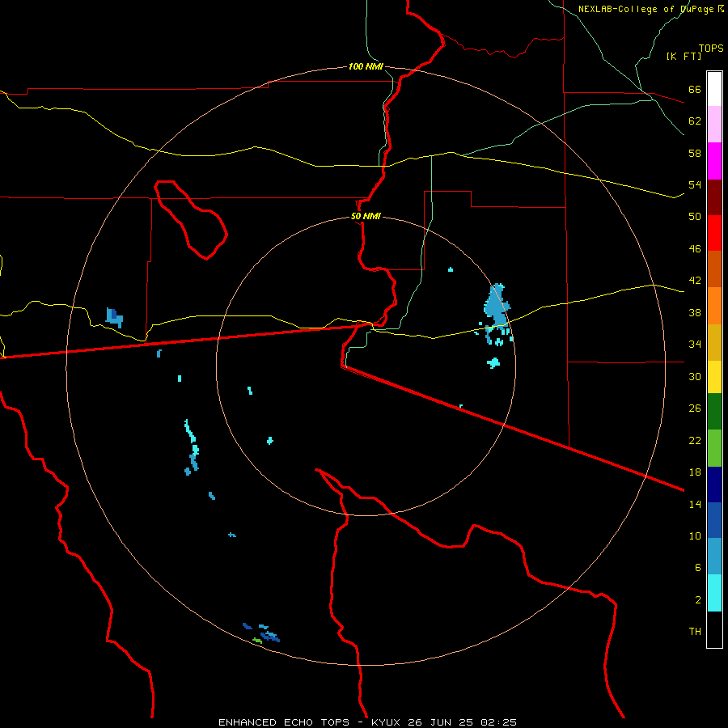
Task: Click the gold legend band
Action: (x=714, y=342)
